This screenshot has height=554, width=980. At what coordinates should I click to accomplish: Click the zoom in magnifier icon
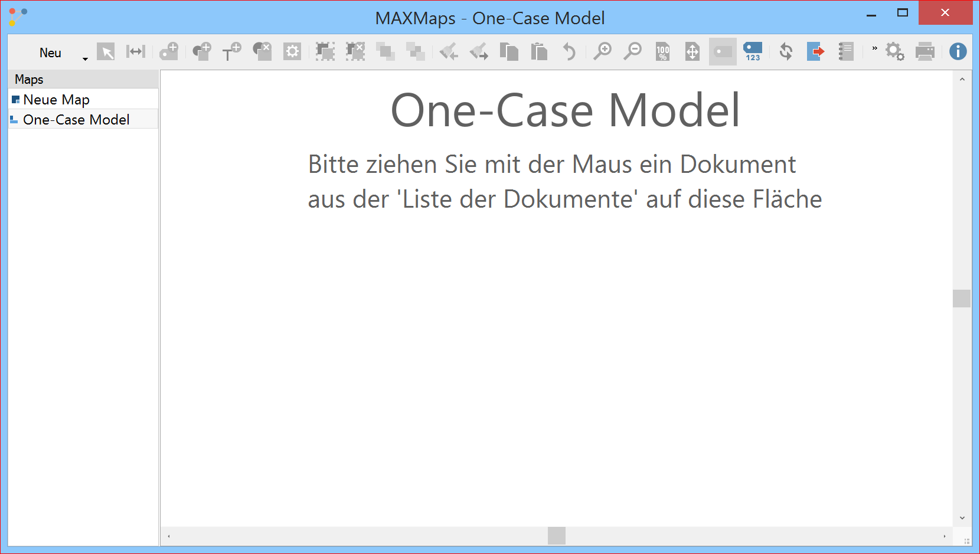tap(602, 51)
